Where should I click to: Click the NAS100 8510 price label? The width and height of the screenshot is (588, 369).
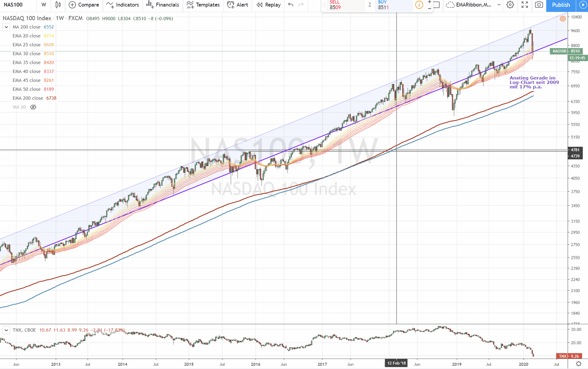566,51
